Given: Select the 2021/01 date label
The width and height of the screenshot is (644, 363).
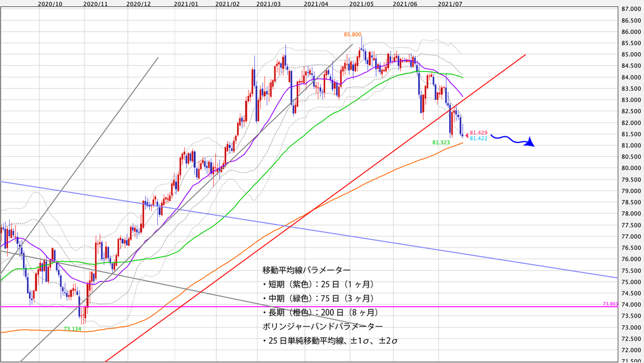Looking at the screenshot, I should [x=186, y=3].
